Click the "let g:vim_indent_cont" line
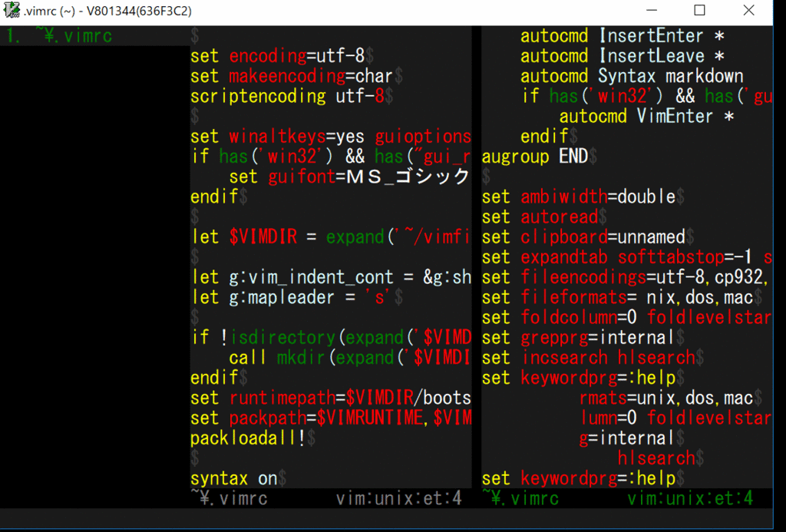Image resolution: width=786 pixels, height=532 pixels. [x=331, y=277]
